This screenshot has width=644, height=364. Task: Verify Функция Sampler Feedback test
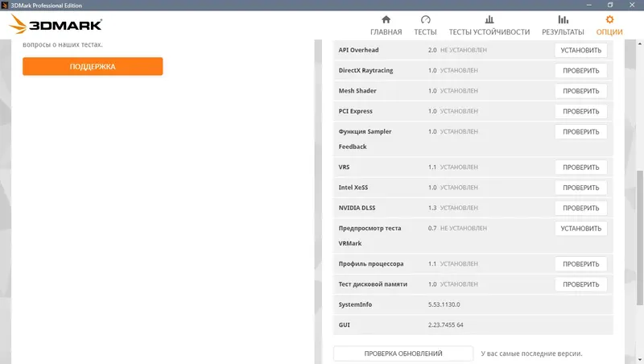coord(580,132)
